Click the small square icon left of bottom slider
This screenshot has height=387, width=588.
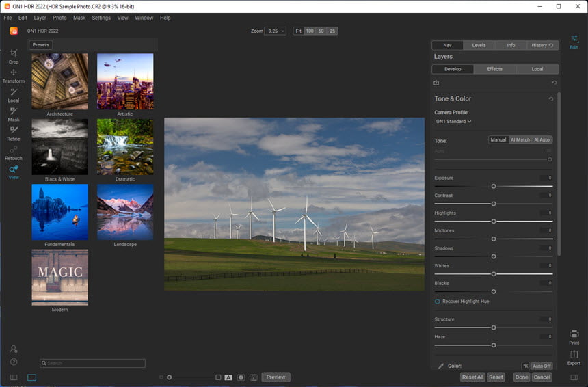point(161,377)
